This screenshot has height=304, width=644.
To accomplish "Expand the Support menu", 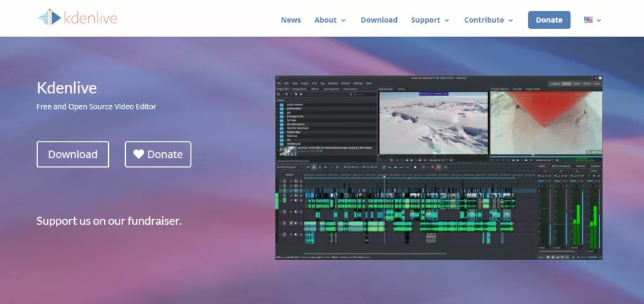I will coord(430,20).
